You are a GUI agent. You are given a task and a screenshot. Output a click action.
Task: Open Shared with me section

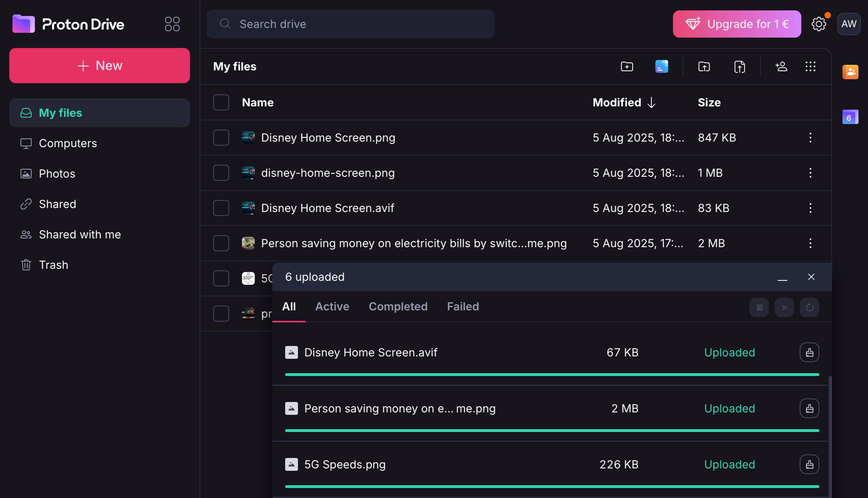coord(80,234)
